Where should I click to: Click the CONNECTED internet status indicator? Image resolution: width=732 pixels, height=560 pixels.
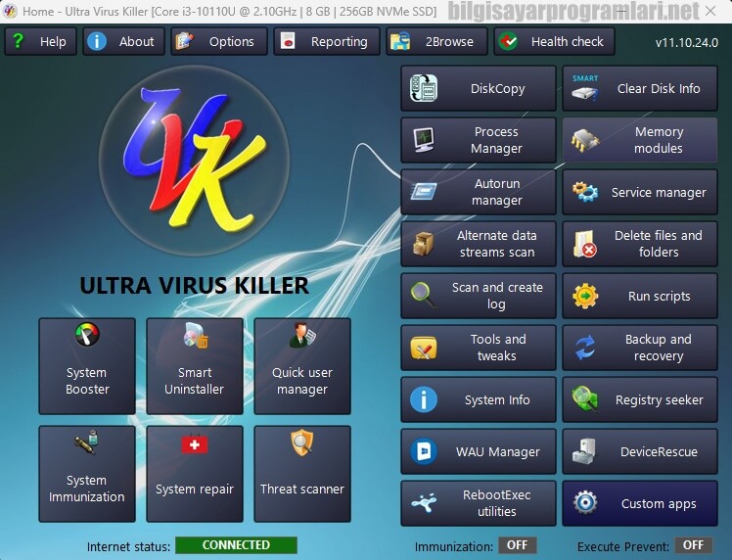236,545
